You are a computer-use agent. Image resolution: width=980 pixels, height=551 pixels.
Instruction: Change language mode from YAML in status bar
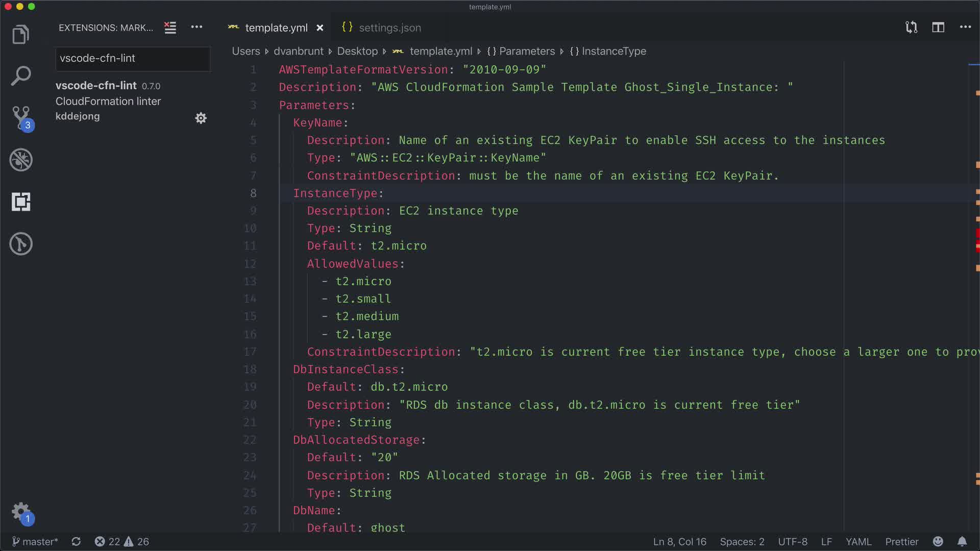(858, 542)
